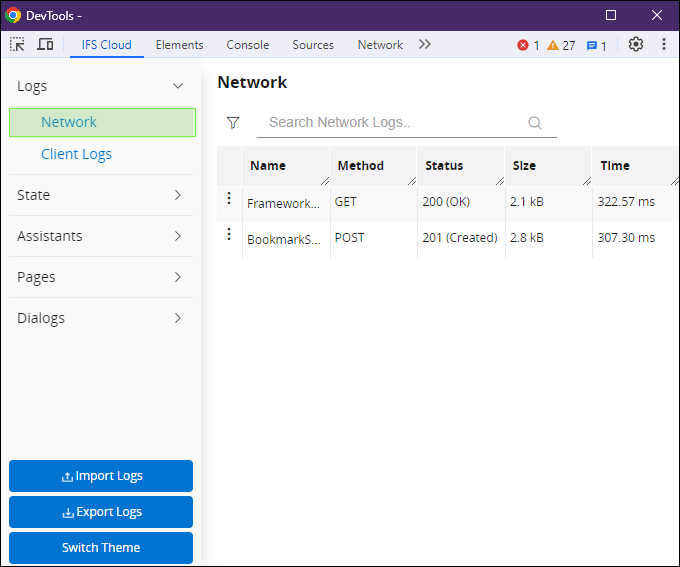This screenshot has width=680, height=567.
Task: Open DevTools settings gear
Action: tap(636, 45)
